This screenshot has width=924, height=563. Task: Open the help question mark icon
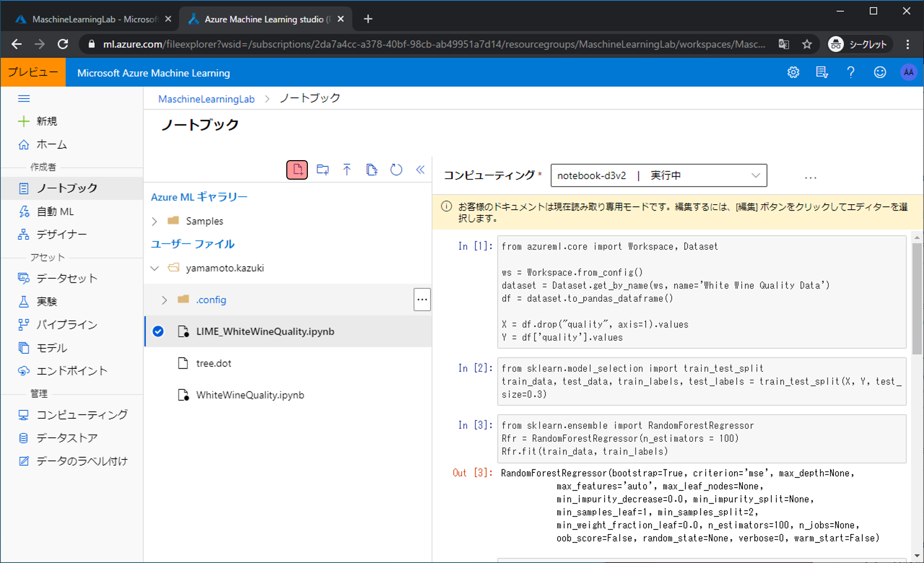[x=850, y=73]
